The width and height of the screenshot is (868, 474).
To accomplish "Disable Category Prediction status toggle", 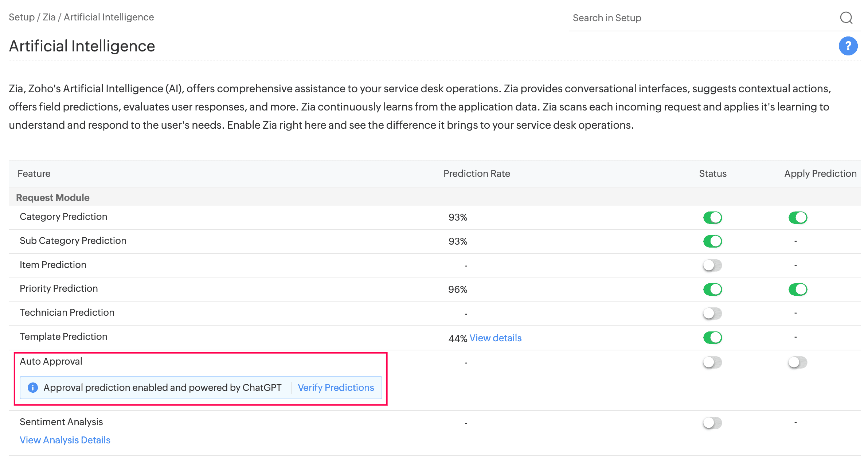I will [x=712, y=217].
